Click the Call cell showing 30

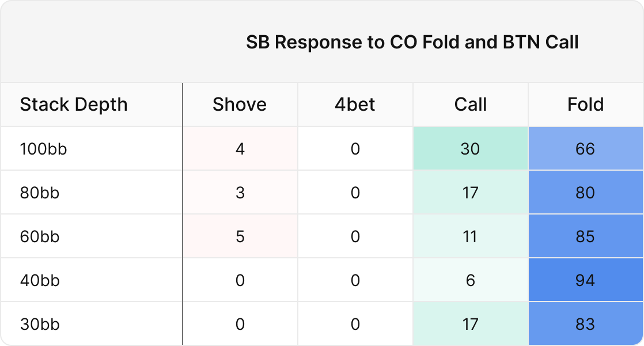point(470,149)
